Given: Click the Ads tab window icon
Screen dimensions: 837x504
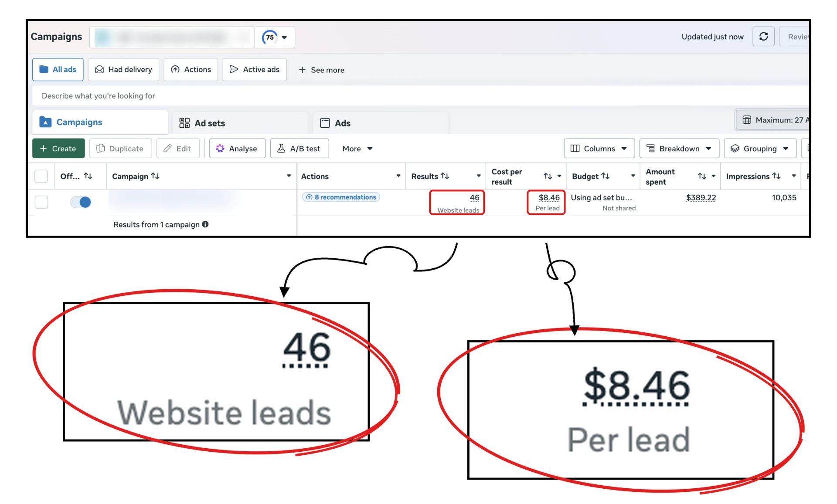Looking at the screenshot, I should point(325,123).
